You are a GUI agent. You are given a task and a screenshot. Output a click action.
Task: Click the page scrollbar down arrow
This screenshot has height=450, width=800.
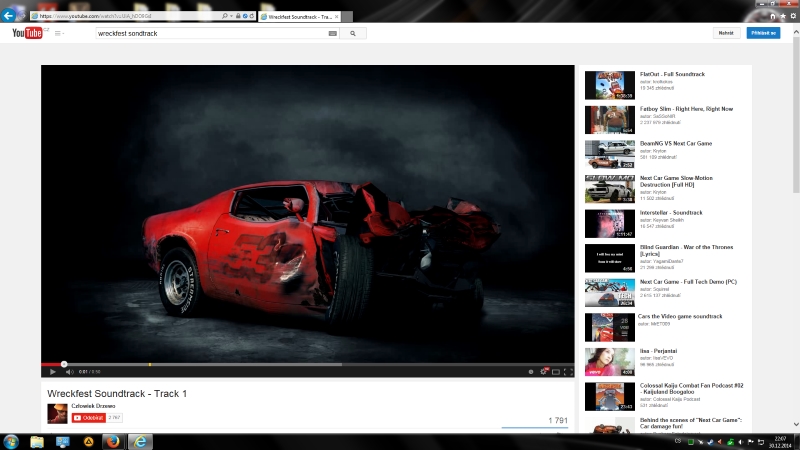point(796,424)
